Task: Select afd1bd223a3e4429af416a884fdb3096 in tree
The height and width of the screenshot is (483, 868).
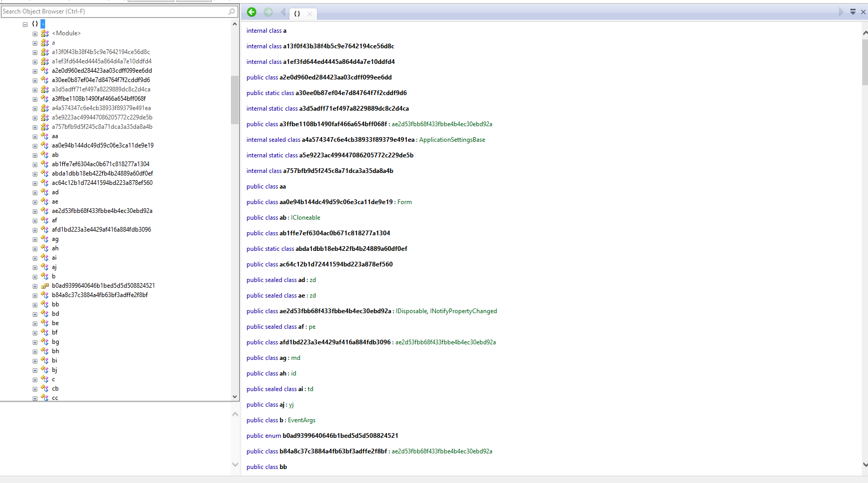Action: tap(101, 230)
